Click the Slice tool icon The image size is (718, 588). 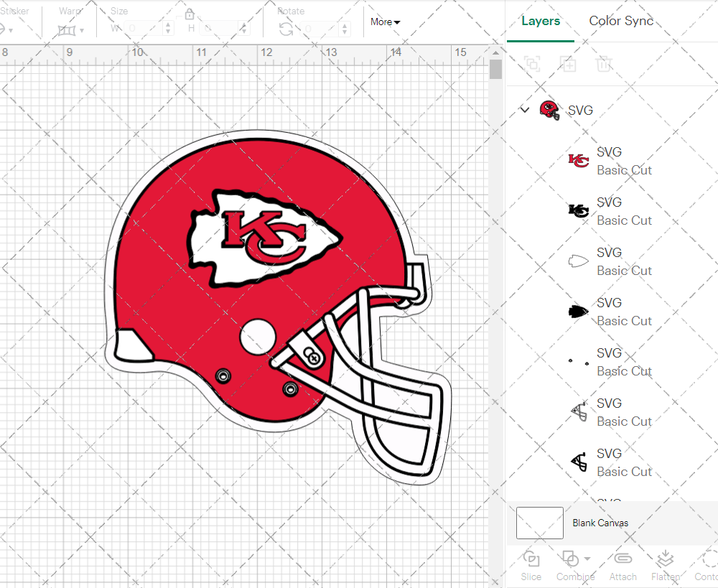(x=531, y=559)
